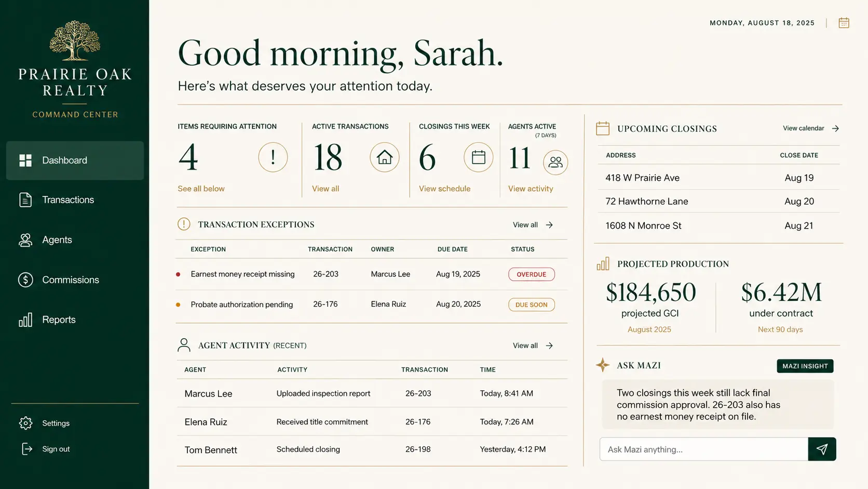This screenshot has width=868, height=489.
Task: Click the Settings gear icon
Action: coord(25,423)
